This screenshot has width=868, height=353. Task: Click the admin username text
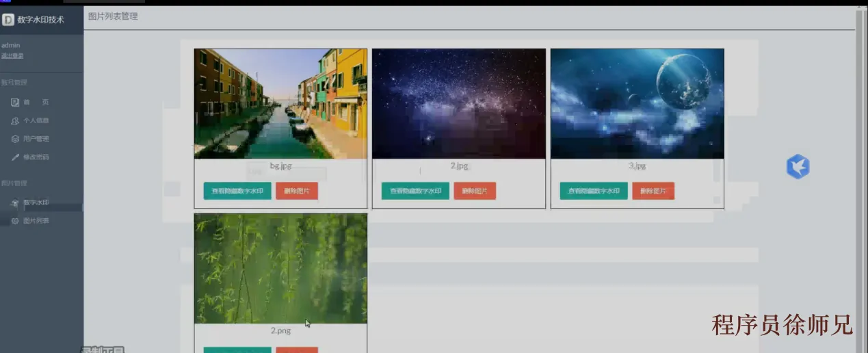[11, 45]
